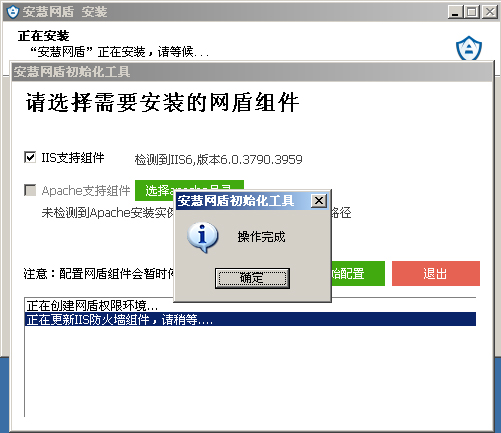Uncheck the IIS支持组件 checkbox

(30, 157)
